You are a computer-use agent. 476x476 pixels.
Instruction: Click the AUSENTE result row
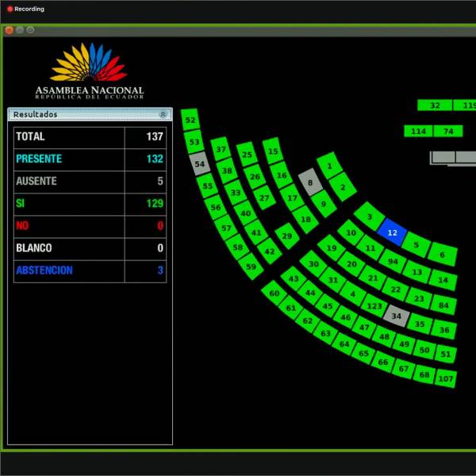pos(89,181)
